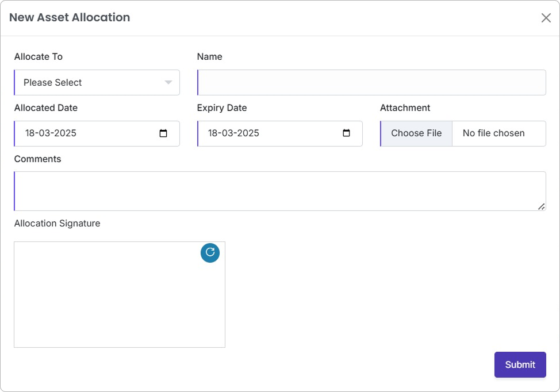Clear the signature with the refresh icon
This screenshot has width=560, height=392.
[x=210, y=252]
